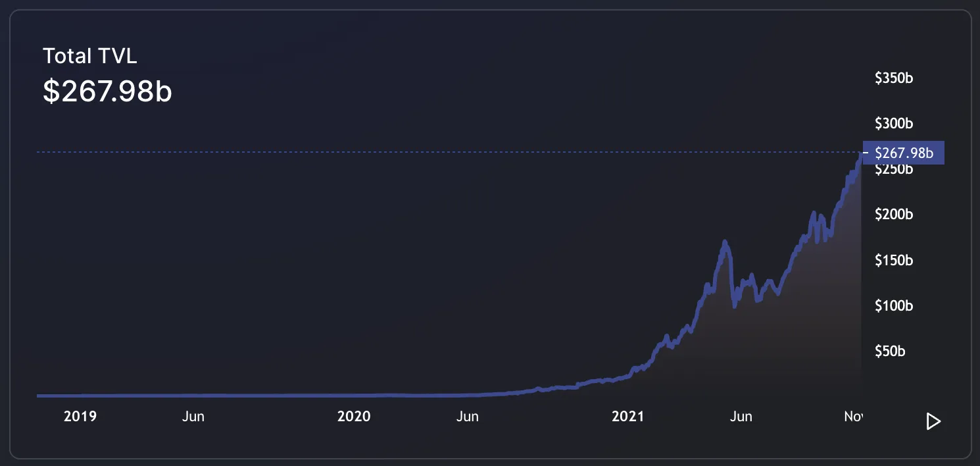Click the Jun label between 2020 and 2021
The height and width of the screenshot is (466, 980).
(468, 417)
